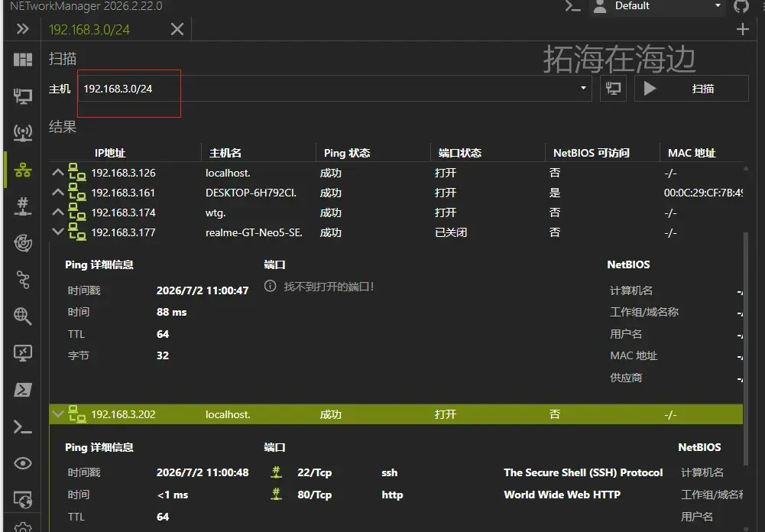The width and height of the screenshot is (765, 532).
Task: Click the network computer button beside Scan
Action: tap(613, 89)
